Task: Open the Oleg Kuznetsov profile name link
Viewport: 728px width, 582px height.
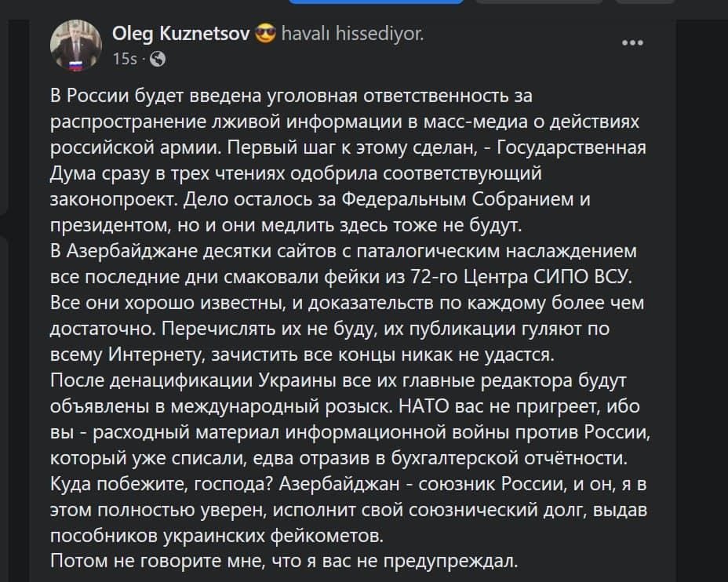Action: (x=181, y=34)
